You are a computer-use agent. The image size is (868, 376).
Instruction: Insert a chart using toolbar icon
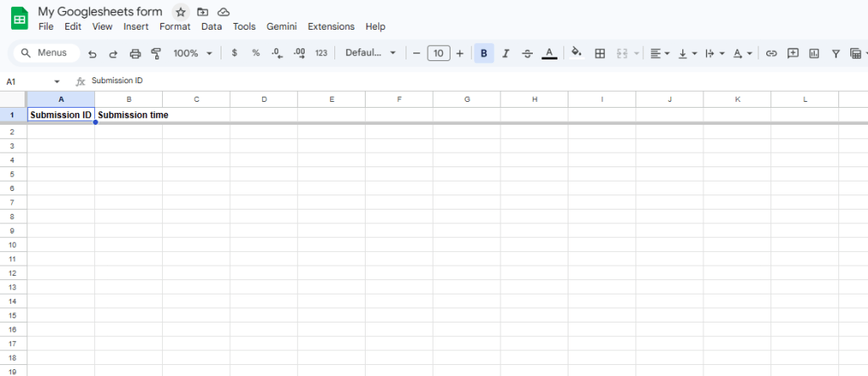coord(815,53)
